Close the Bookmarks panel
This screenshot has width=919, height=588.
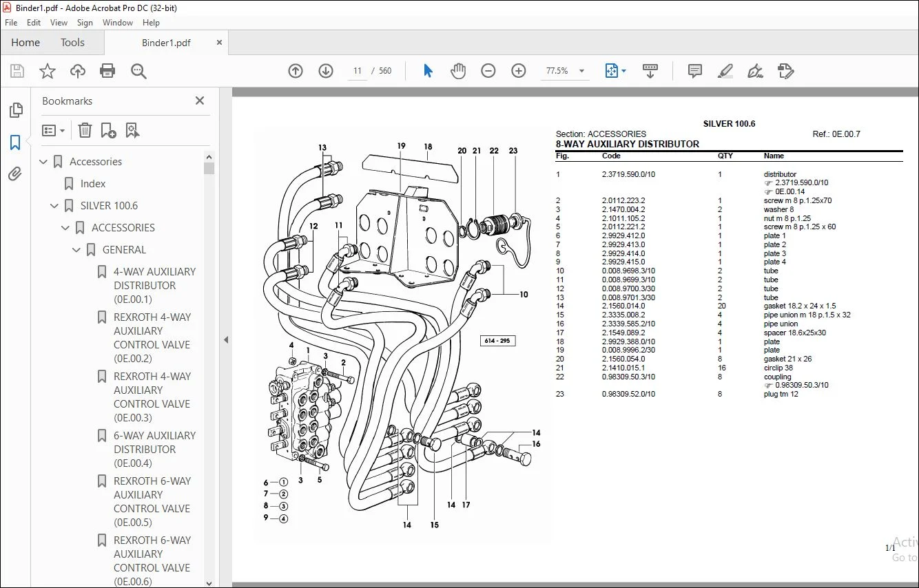(200, 101)
